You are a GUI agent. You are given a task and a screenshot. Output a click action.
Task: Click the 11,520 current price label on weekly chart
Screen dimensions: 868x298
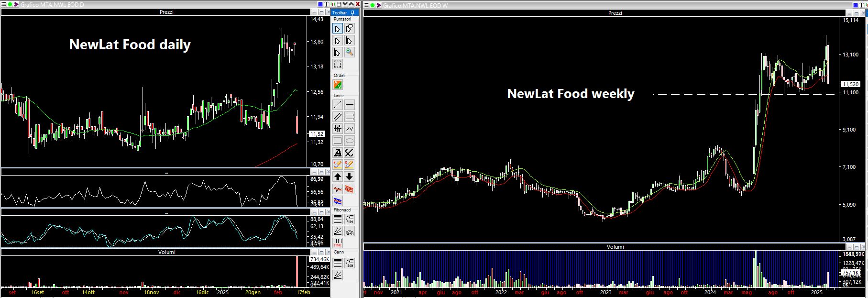(851, 84)
